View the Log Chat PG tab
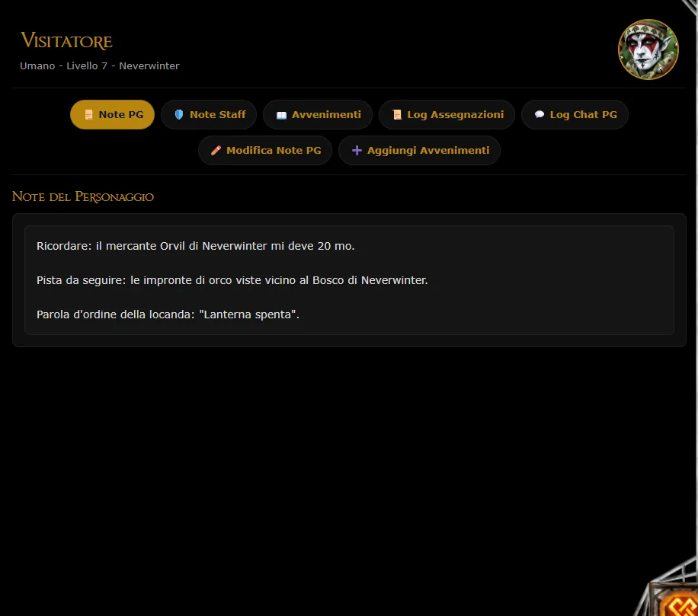The image size is (698, 616). (x=575, y=115)
